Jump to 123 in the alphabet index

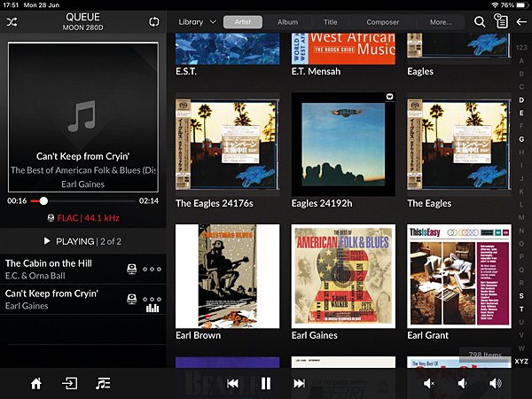point(521,48)
